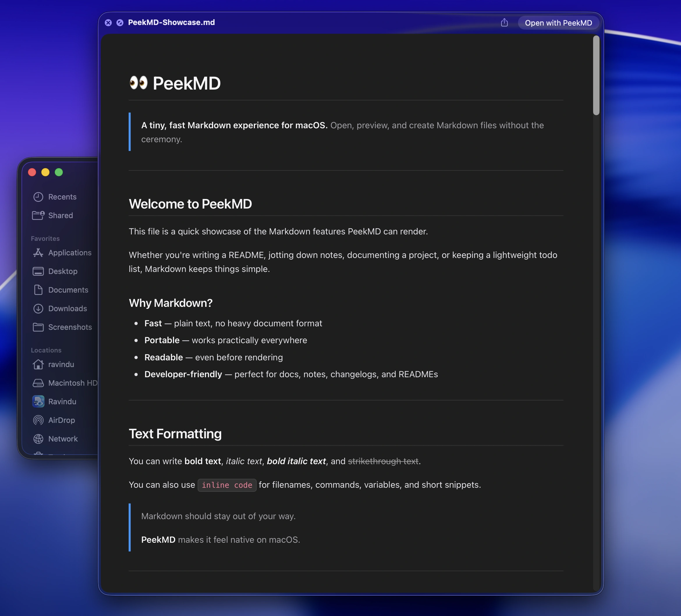The width and height of the screenshot is (681, 616).
Task: Click the red close button of Finder window
Action: click(x=32, y=172)
